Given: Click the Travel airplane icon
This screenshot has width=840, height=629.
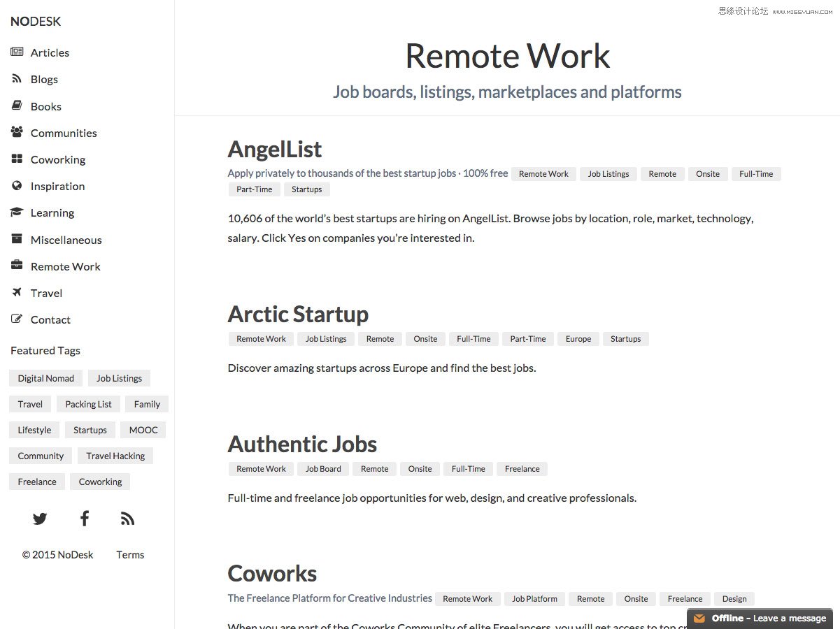Looking at the screenshot, I should click(17, 292).
